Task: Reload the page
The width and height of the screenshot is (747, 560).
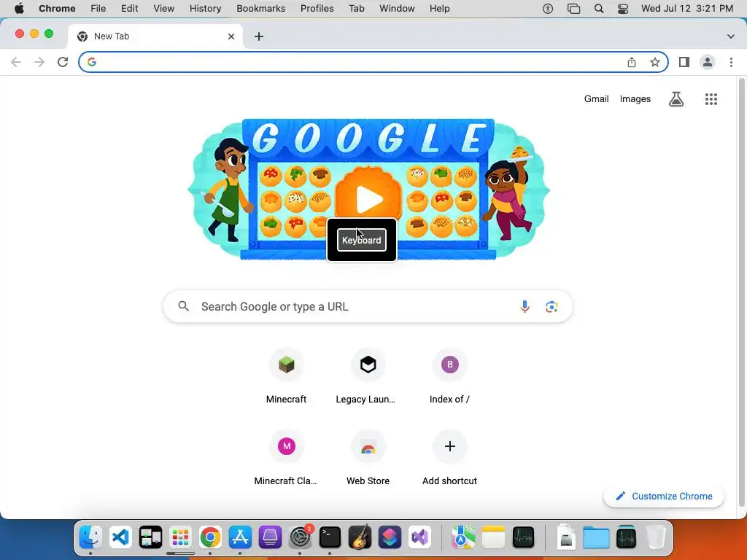Action: [63, 62]
